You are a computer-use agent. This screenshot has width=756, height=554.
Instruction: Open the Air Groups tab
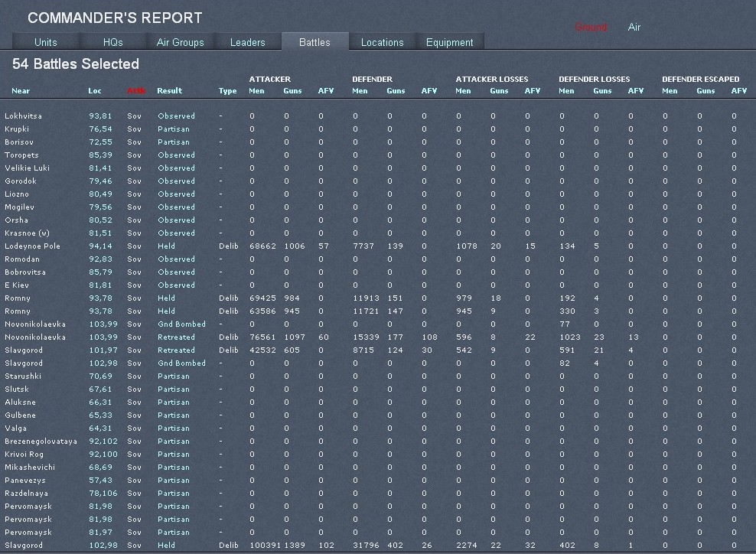(180, 42)
